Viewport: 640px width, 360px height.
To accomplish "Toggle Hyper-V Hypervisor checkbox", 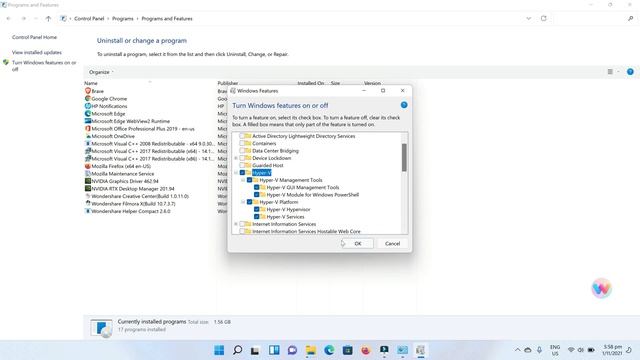I will click(x=257, y=209).
